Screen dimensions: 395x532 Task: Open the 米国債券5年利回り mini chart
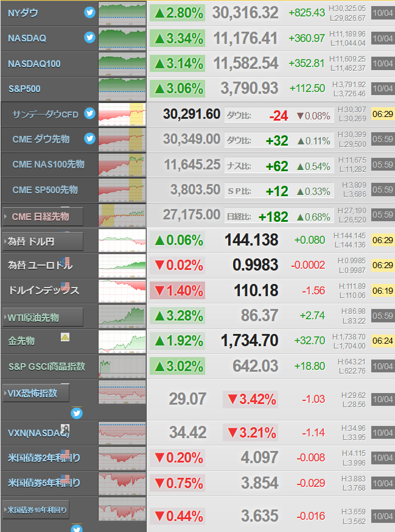click(122, 483)
